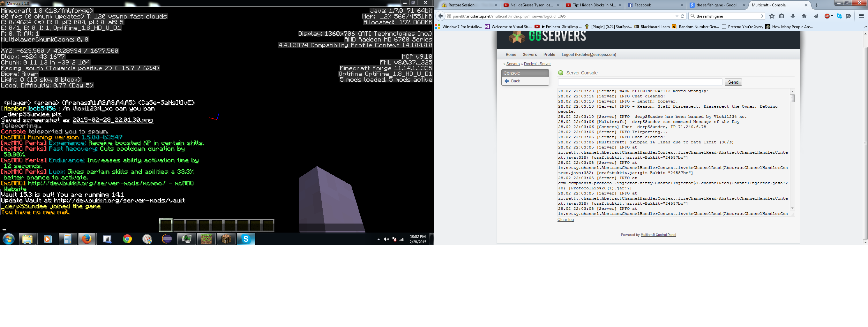Click console log scrollbar up arrow
868x327 pixels.
coord(792,91)
